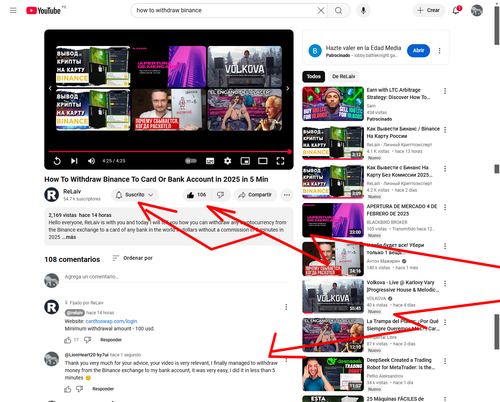Image resolution: width=500 pixels, height=402 pixels.
Task: Open the account avatar menu
Action: coord(477,10)
